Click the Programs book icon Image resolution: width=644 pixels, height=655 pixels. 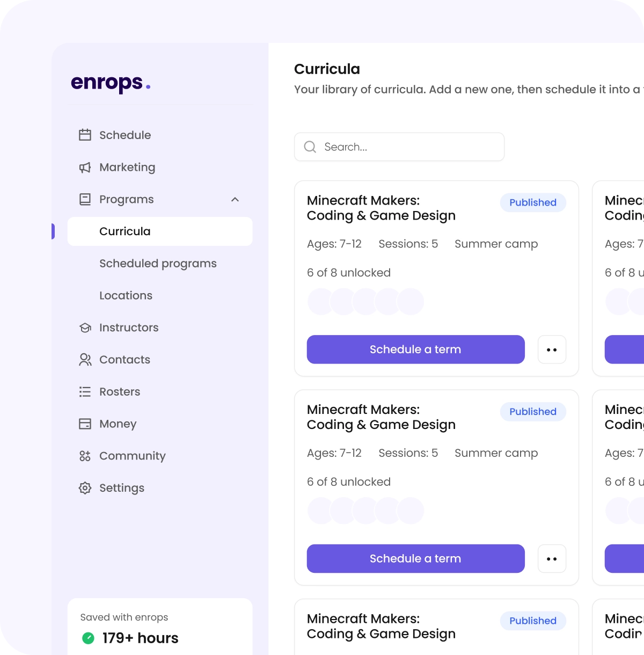coord(85,200)
